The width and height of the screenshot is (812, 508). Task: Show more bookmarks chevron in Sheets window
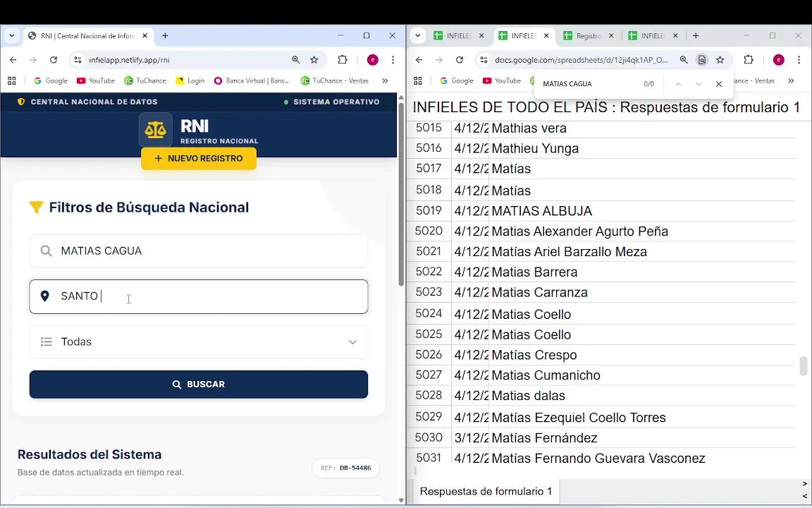(x=791, y=81)
